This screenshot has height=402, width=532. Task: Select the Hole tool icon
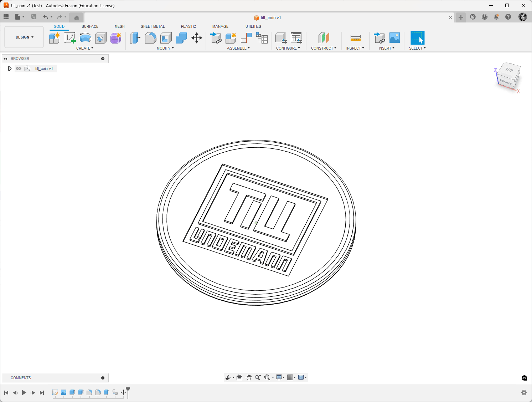click(100, 38)
